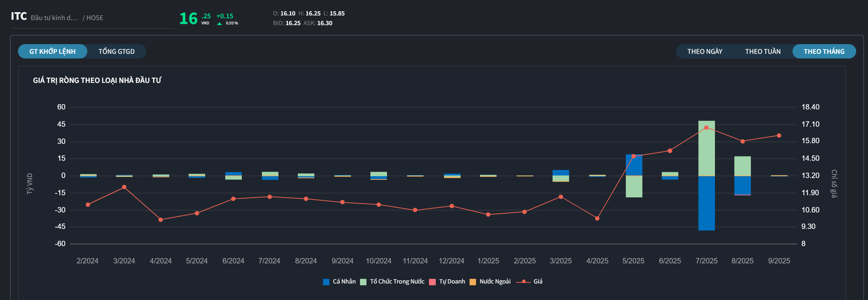
Task: Click the HOSE exchange label
Action: tap(94, 18)
